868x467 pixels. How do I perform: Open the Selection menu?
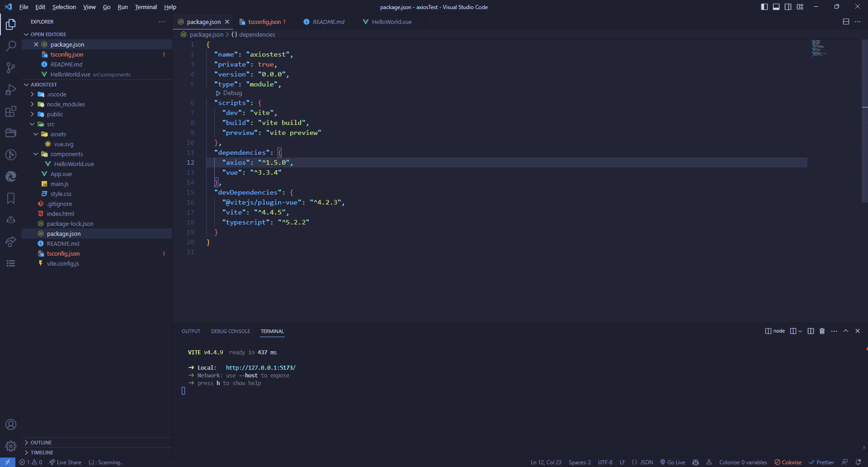(x=64, y=7)
